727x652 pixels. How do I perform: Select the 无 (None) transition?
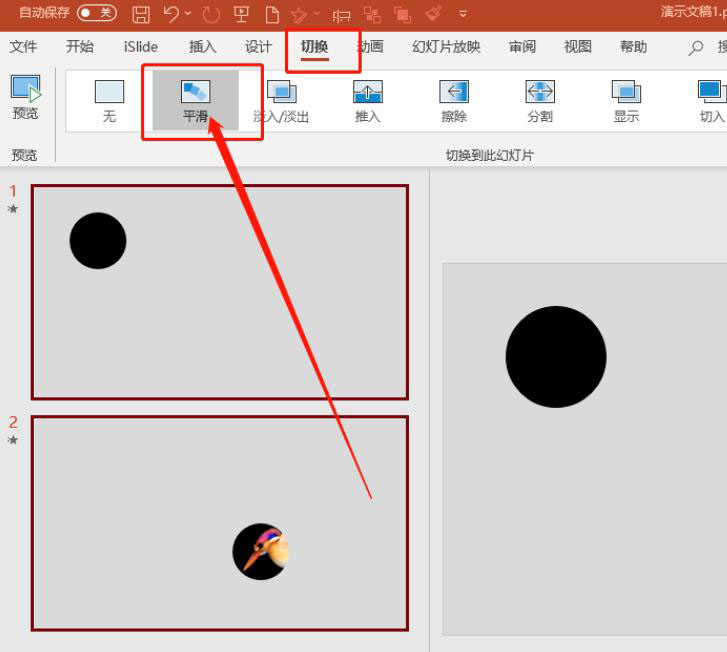click(x=109, y=101)
